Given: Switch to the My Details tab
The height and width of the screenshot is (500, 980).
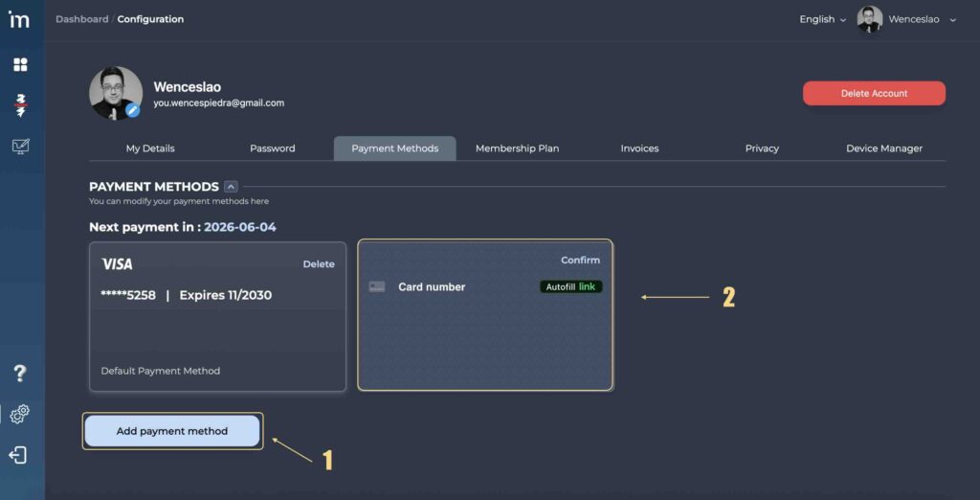Looking at the screenshot, I should coord(150,148).
